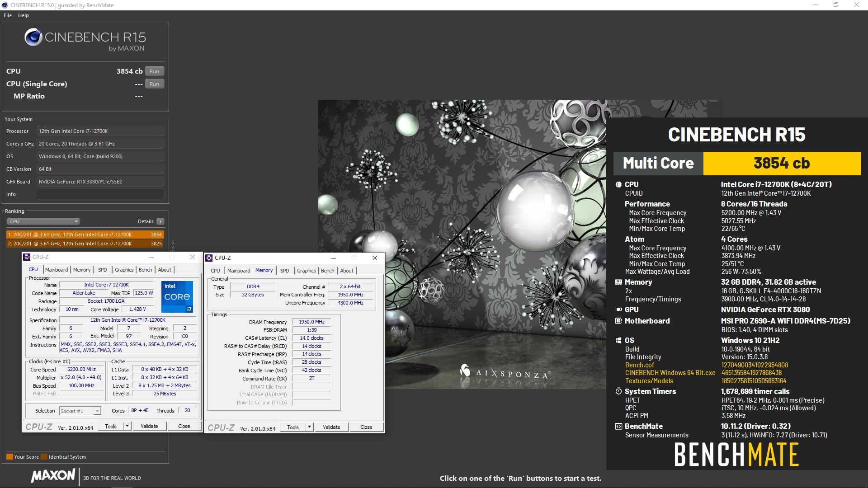Switch to Bench tab in right CPU-Z
Viewport: 868px width, 488px height.
click(x=327, y=271)
